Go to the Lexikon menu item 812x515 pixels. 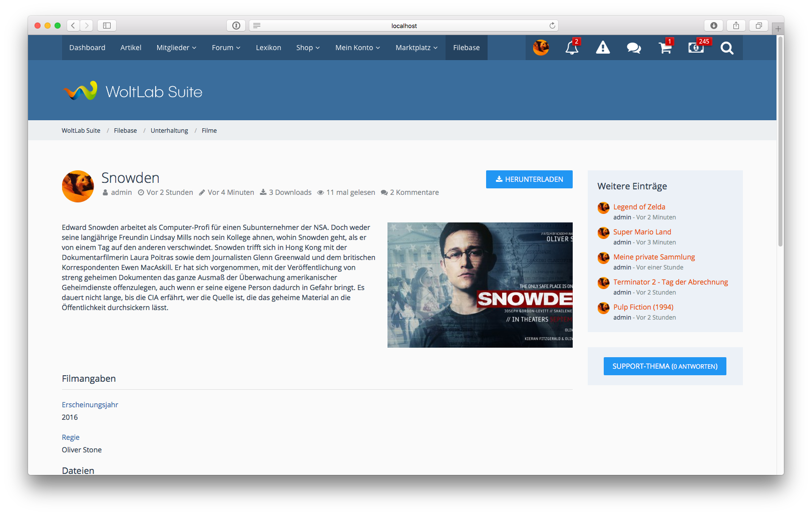pyautogui.click(x=268, y=48)
